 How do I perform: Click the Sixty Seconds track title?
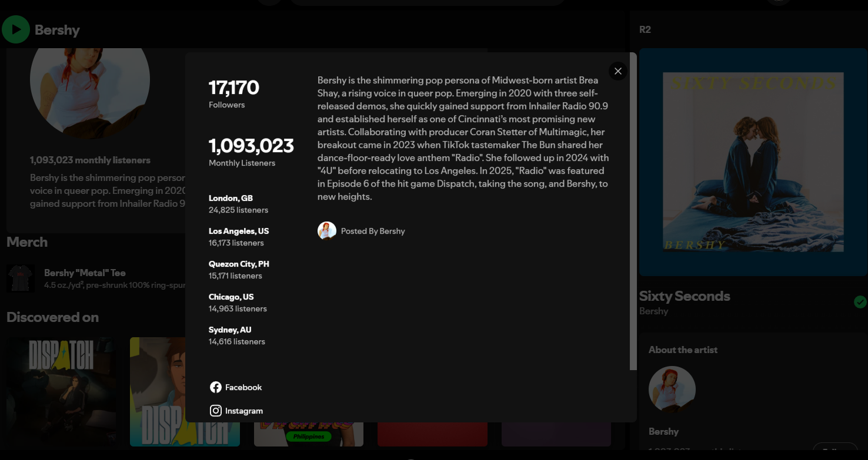pyautogui.click(x=685, y=296)
